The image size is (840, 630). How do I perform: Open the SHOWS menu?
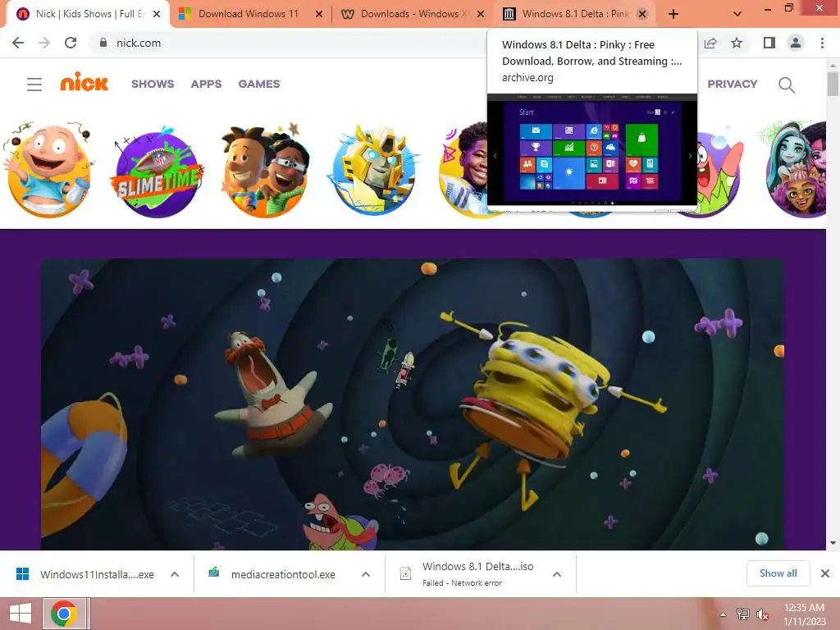(153, 84)
